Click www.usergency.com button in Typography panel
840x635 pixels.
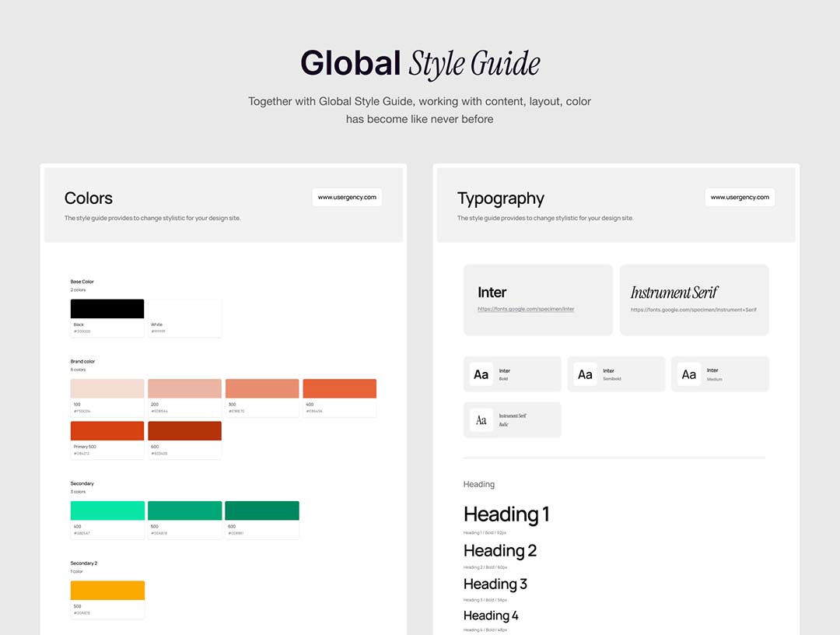(x=740, y=198)
